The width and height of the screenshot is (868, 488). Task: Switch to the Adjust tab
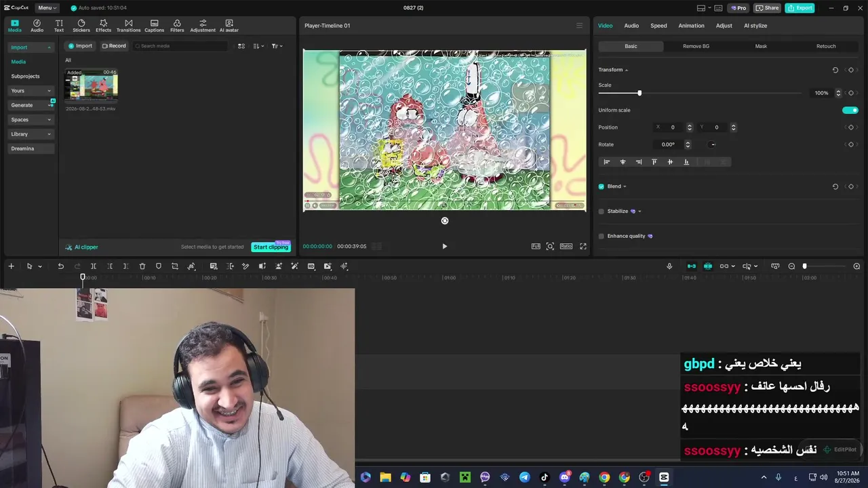724,26
